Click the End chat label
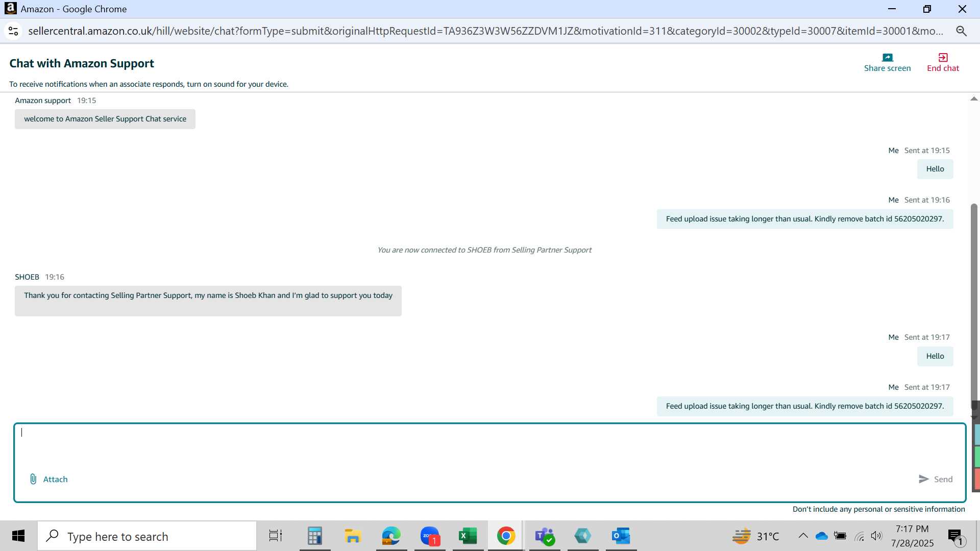980x551 pixels. [x=943, y=68]
